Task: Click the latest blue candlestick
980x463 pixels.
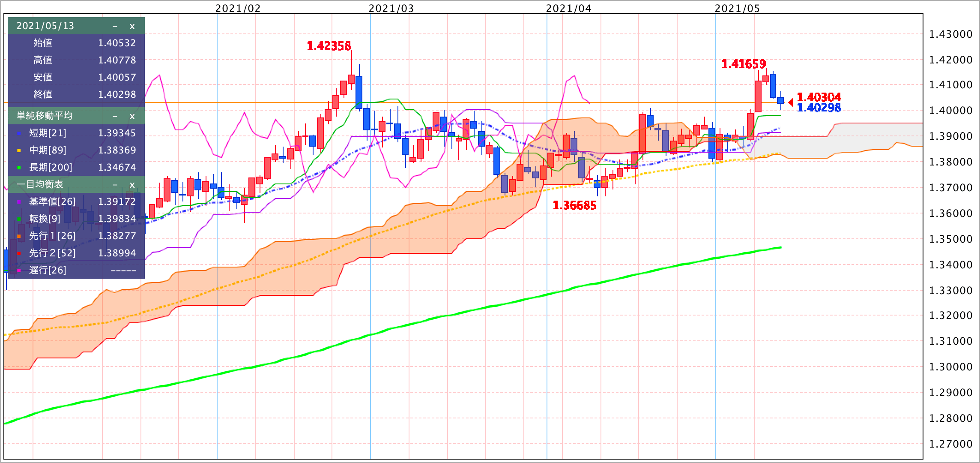Action: click(780, 100)
